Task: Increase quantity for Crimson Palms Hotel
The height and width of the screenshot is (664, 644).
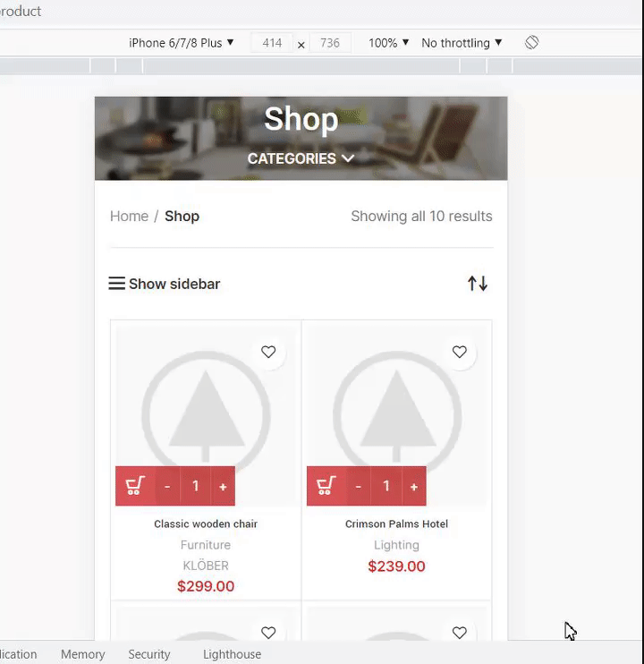Action: pos(414,486)
